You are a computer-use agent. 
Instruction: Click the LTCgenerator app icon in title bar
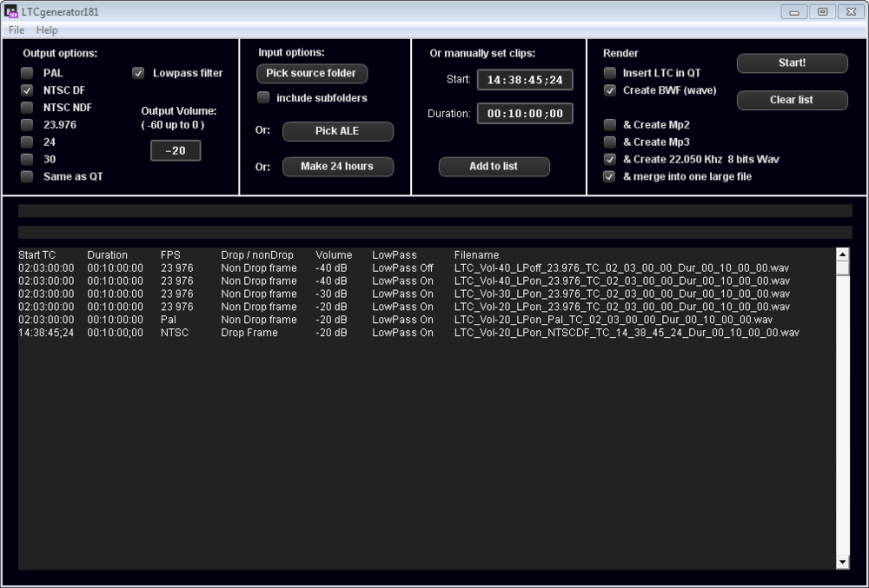(11, 11)
